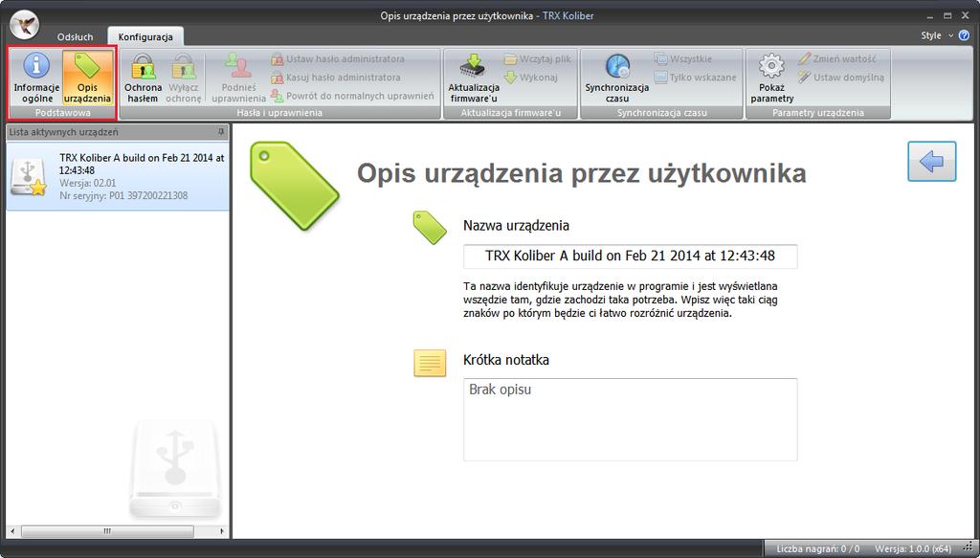Select Kasuj hasło administratora

click(x=336, y=78)
